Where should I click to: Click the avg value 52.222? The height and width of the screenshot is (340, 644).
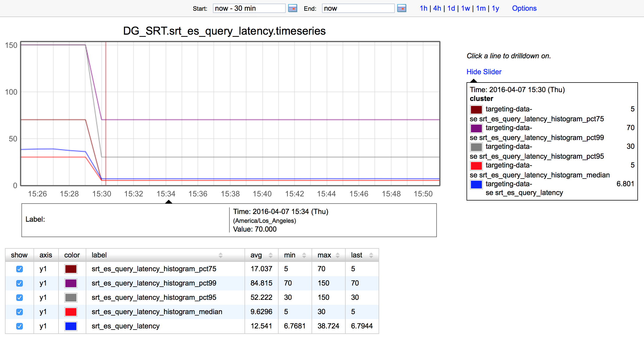[261, 297]
